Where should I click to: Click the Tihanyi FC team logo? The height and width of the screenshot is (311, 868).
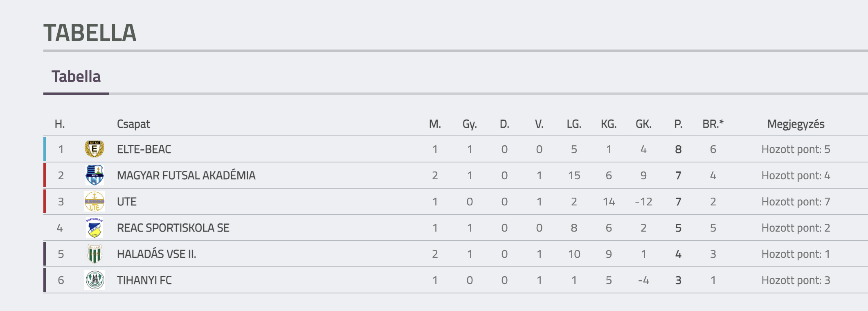[94, 280]
